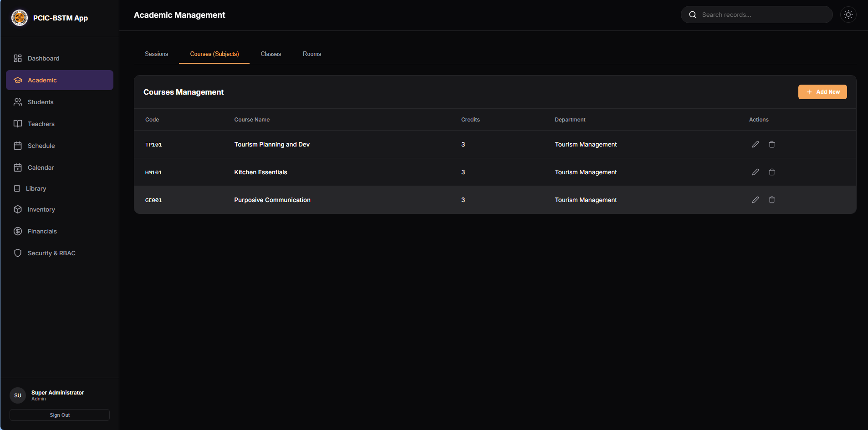Click pencil icon for Kitchen Essentials row
This screenshot has height=430, width=868.
[x=755, y=172]
